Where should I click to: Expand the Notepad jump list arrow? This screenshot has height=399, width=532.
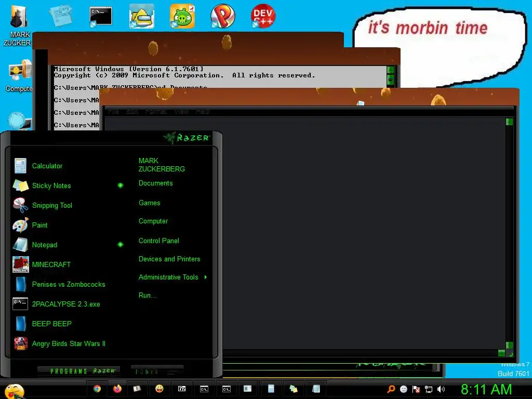121,245
